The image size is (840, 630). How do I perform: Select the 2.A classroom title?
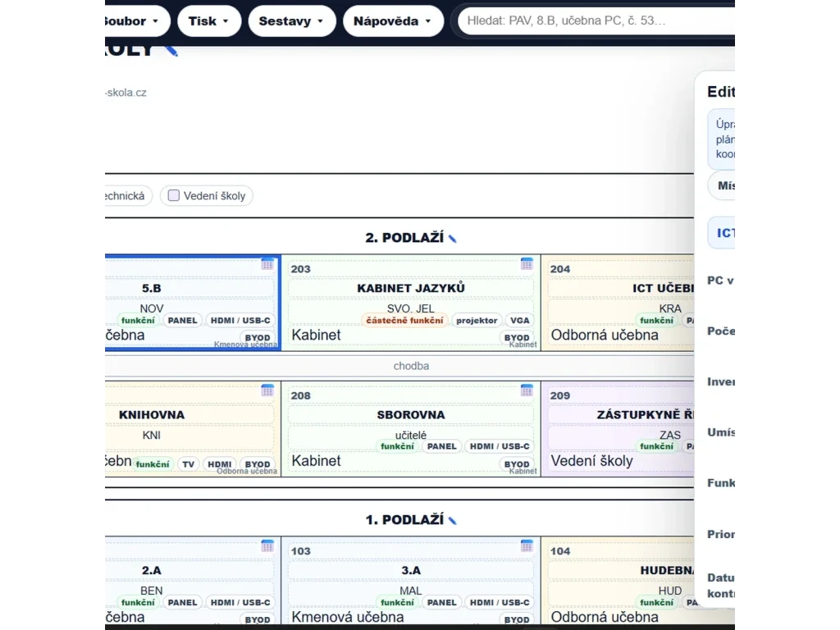click(x=152, y=571)
